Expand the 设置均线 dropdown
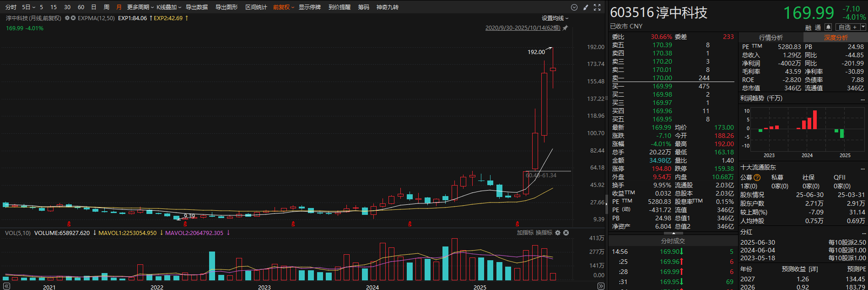 tap(555, 18)
